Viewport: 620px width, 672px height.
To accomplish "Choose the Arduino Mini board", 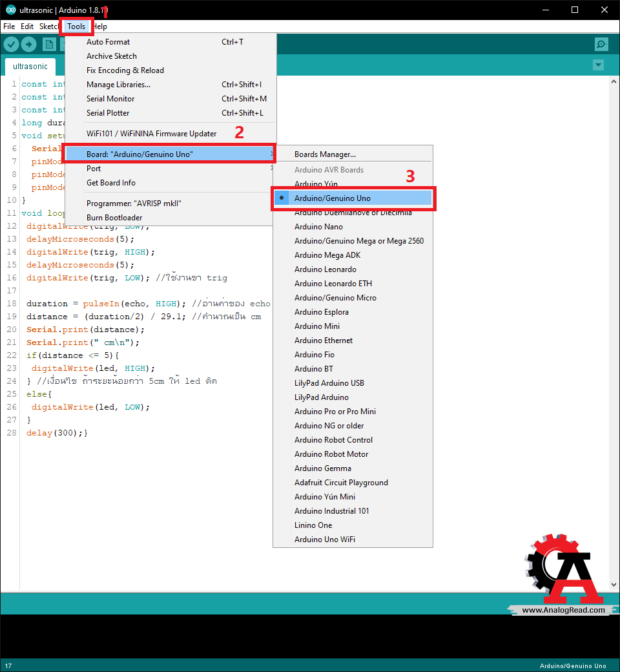I will tap(353, 326).
